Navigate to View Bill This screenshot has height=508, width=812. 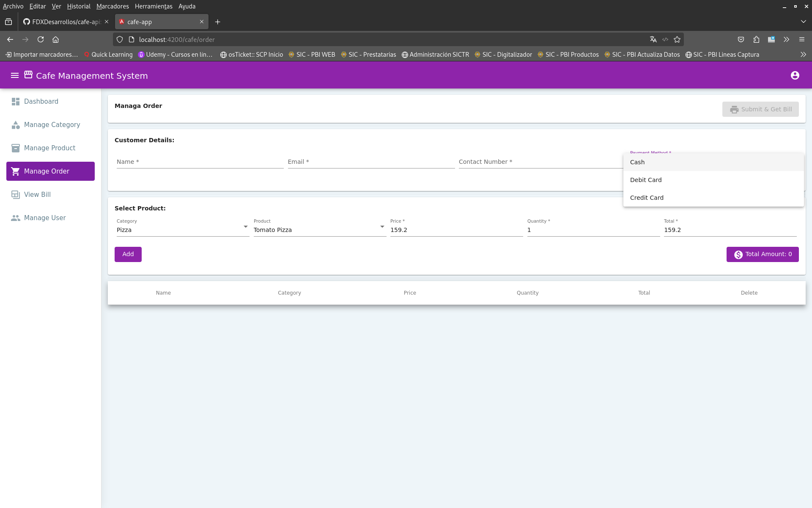point(50,195)
